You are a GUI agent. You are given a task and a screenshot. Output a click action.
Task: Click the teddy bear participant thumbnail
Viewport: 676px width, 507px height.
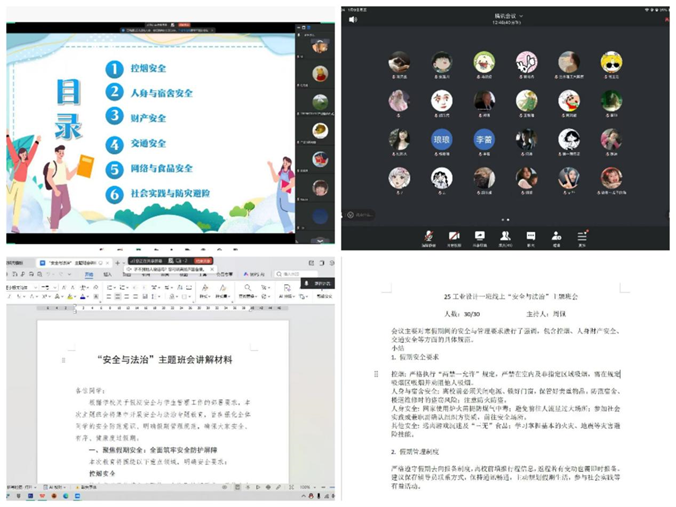[320, 47]
